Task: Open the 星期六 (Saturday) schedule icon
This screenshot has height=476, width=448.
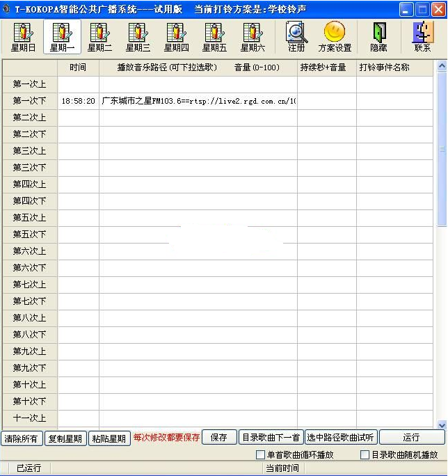Action: [x=253, y=36]
